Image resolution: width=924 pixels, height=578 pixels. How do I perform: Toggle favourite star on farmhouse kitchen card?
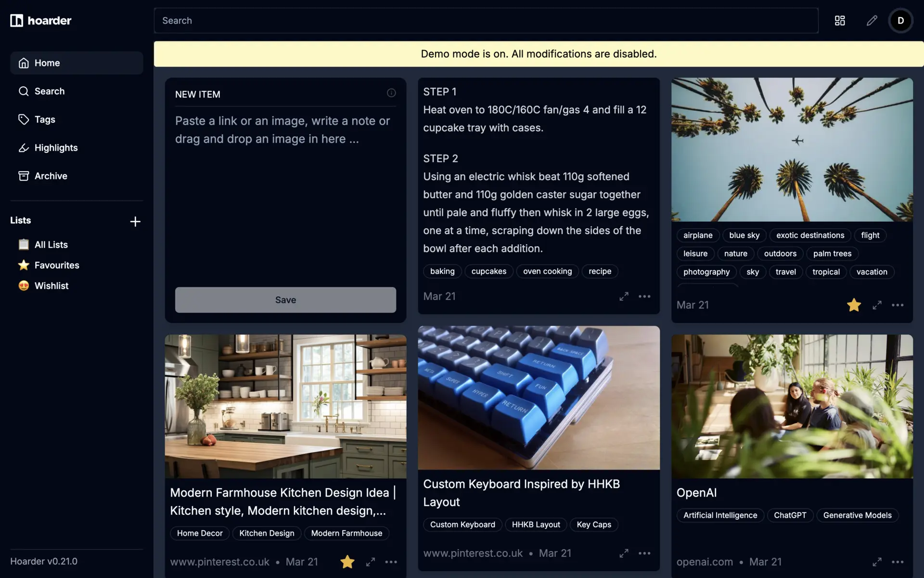click(x=347, y=562)
